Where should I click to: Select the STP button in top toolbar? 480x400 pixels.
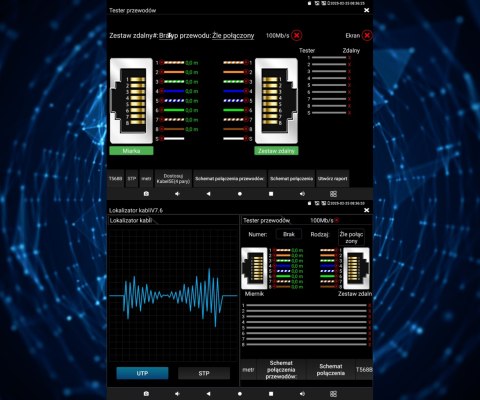pyautogui.click(x=132, y=179)
